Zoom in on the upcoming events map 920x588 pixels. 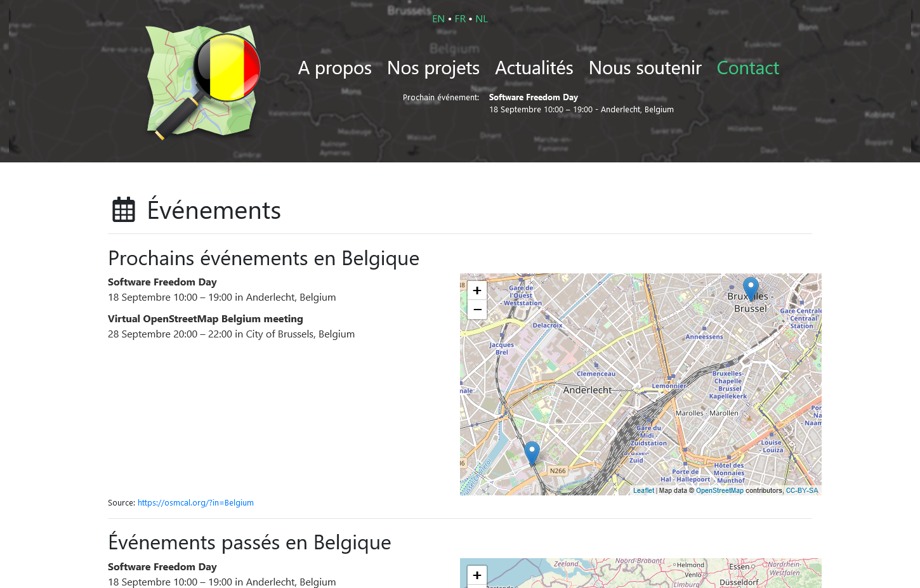[x=477, y=291]
